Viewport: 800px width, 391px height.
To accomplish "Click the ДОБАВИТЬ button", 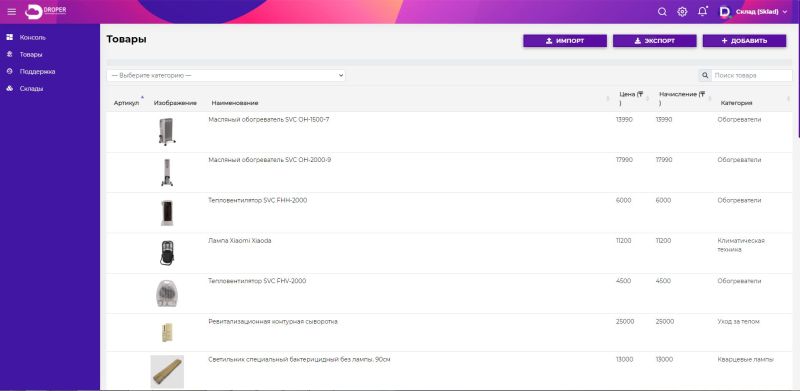I will 744,41.
